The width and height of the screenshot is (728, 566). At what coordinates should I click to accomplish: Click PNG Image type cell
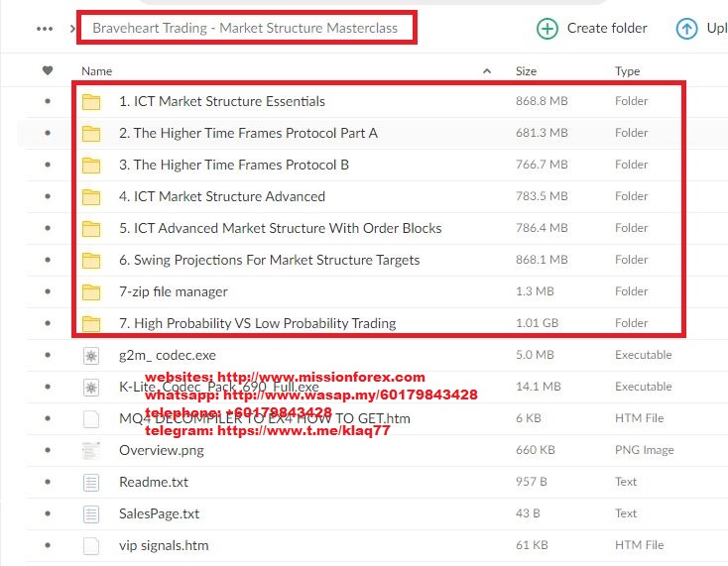click(x=645, y=450)
